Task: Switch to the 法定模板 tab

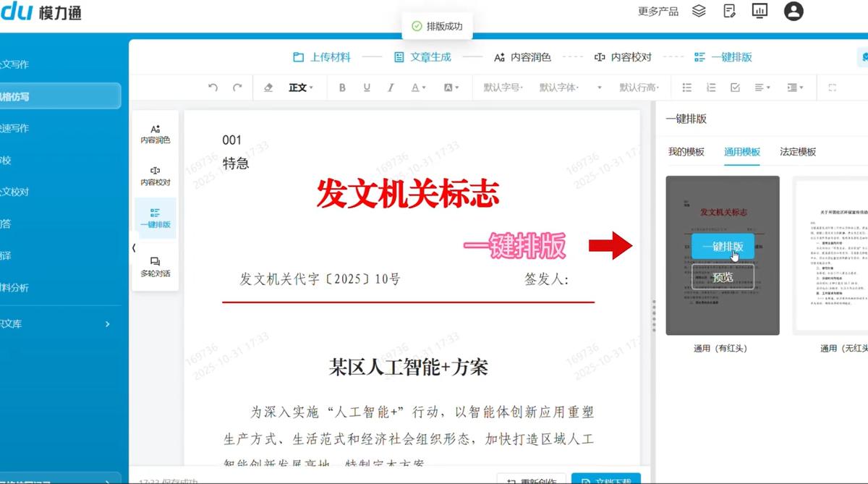Action: coord(798,152)
